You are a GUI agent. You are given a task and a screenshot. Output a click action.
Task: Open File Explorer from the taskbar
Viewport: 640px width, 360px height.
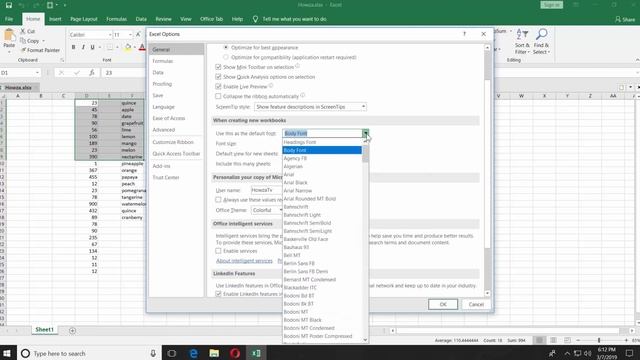(x=214, y=353)
